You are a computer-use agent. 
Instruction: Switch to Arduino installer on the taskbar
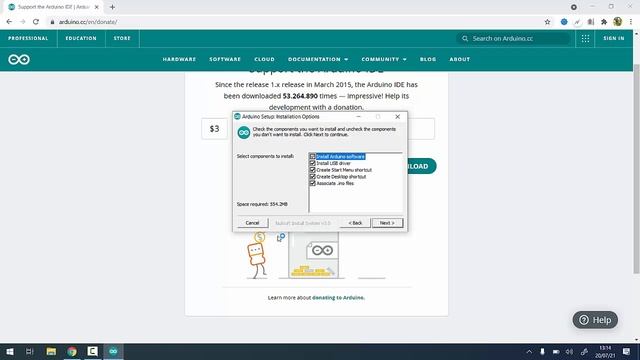(x=113, y=351)
